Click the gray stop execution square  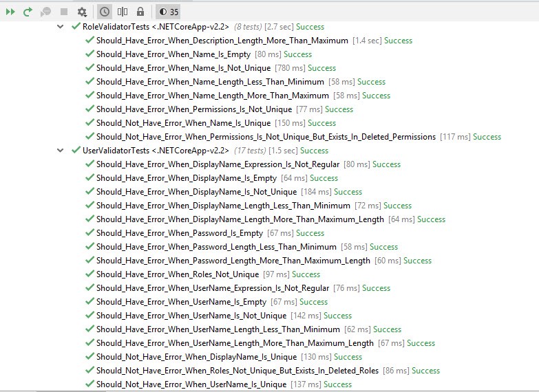click(x=64, y=12)
